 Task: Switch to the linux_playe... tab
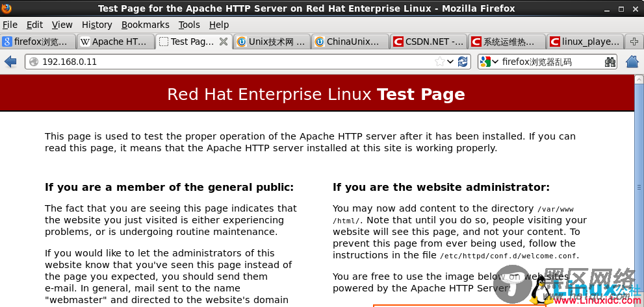pyautogui.click(x=585, y=42)
